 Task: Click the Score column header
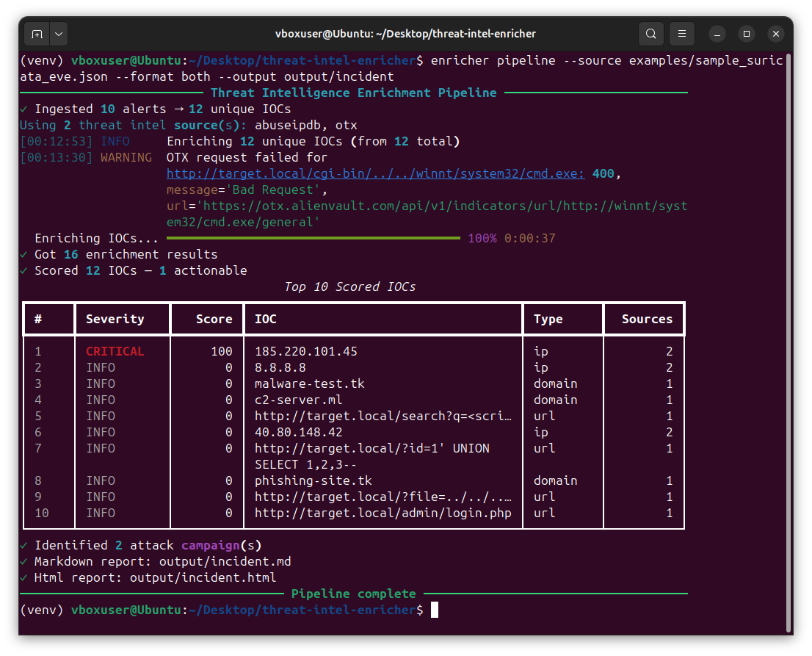pyautogui.click(x=214, y=320)
